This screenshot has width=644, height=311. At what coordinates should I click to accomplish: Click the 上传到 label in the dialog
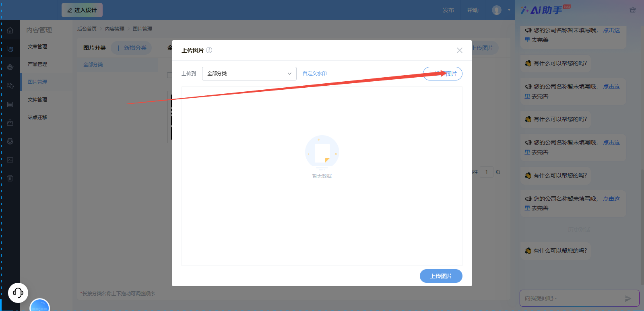[189, 74]
